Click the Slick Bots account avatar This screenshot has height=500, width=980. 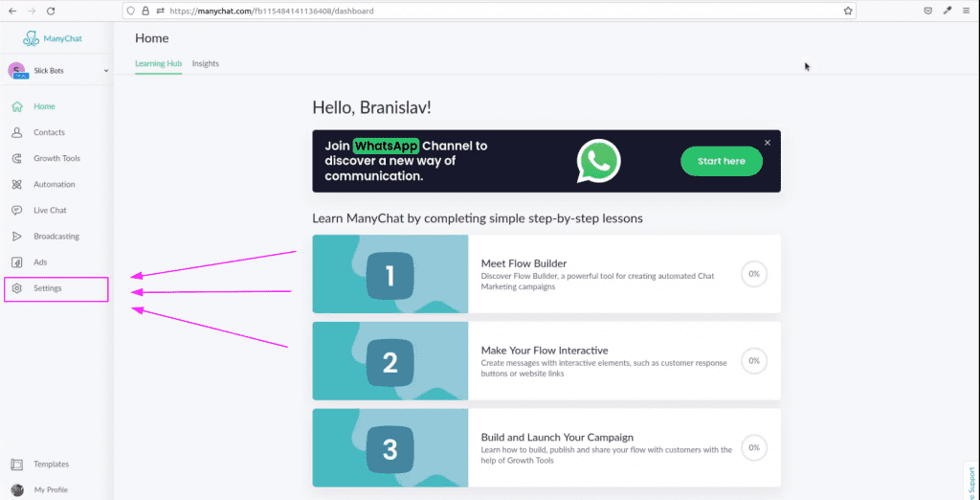(17, 71)
